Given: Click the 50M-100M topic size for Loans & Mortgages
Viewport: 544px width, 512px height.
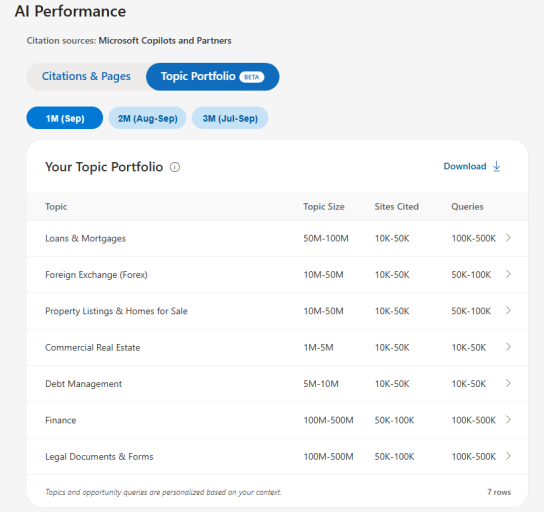Looking at the screenshot, I should coord(326,239).
